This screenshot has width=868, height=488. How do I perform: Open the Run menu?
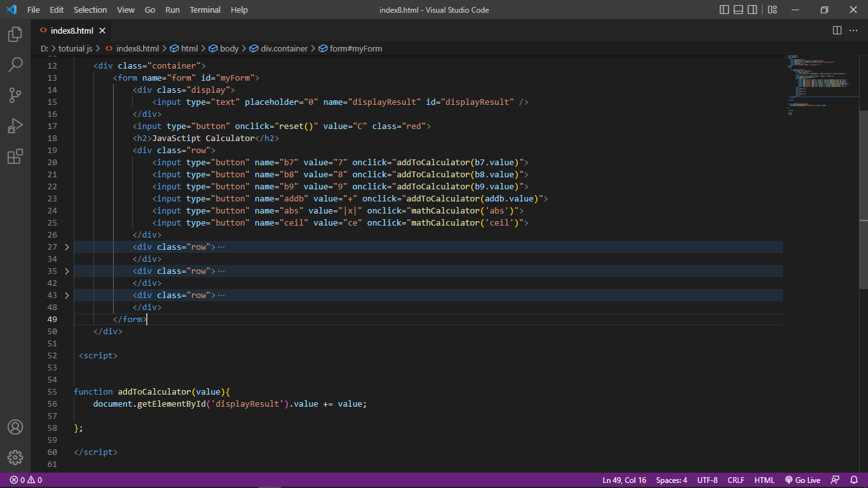coord(172,10)
